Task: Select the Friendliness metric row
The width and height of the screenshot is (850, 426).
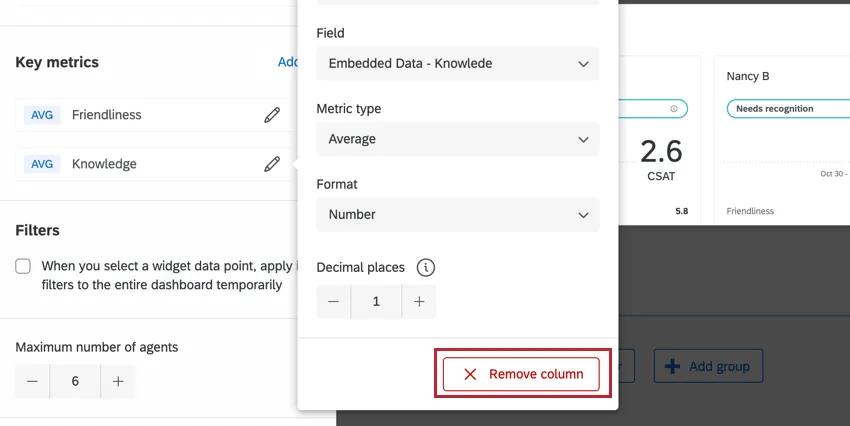Action: (140, 115)
